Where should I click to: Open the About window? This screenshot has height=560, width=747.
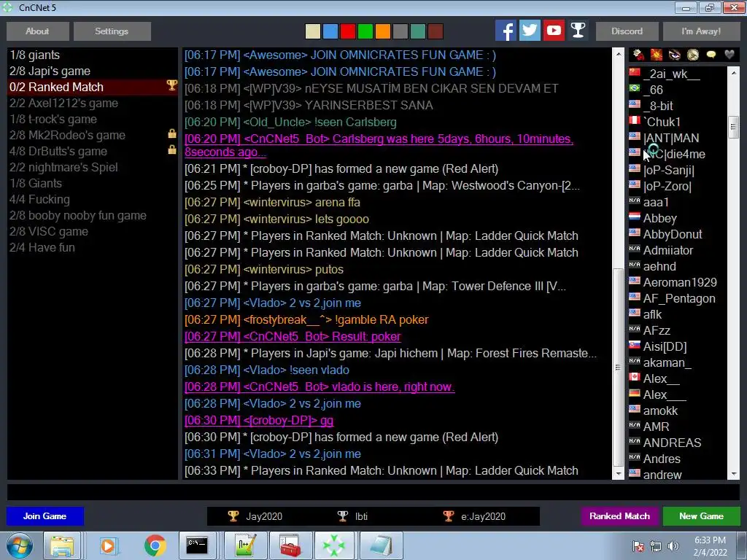[x=38, y=31]
